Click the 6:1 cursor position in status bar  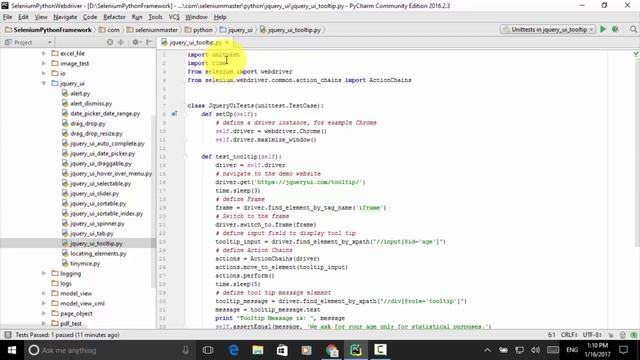click(551, 335)
